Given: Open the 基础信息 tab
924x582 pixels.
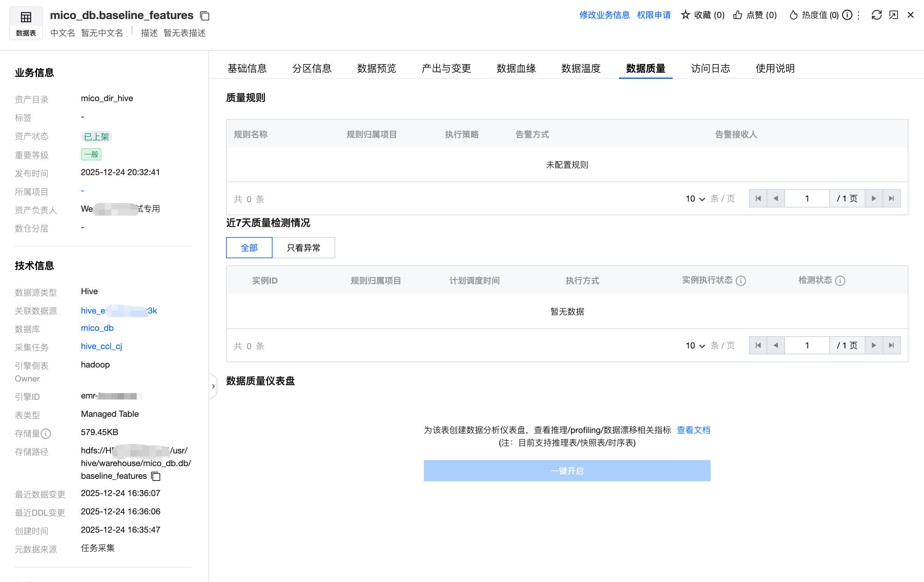Looking at the screenshot, I should click(x=247, y=68).
